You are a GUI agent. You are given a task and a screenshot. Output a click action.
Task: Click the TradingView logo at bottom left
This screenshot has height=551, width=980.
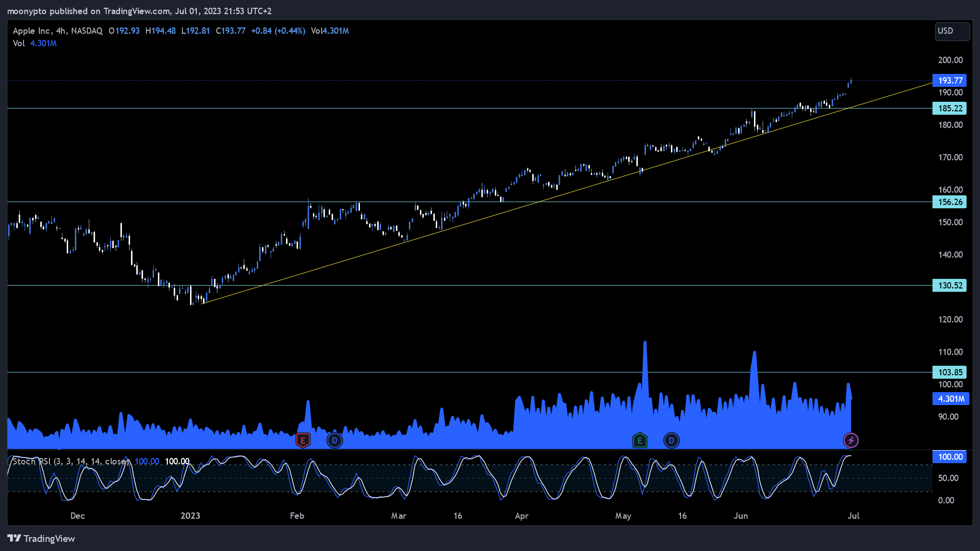[x=41, y=539]
